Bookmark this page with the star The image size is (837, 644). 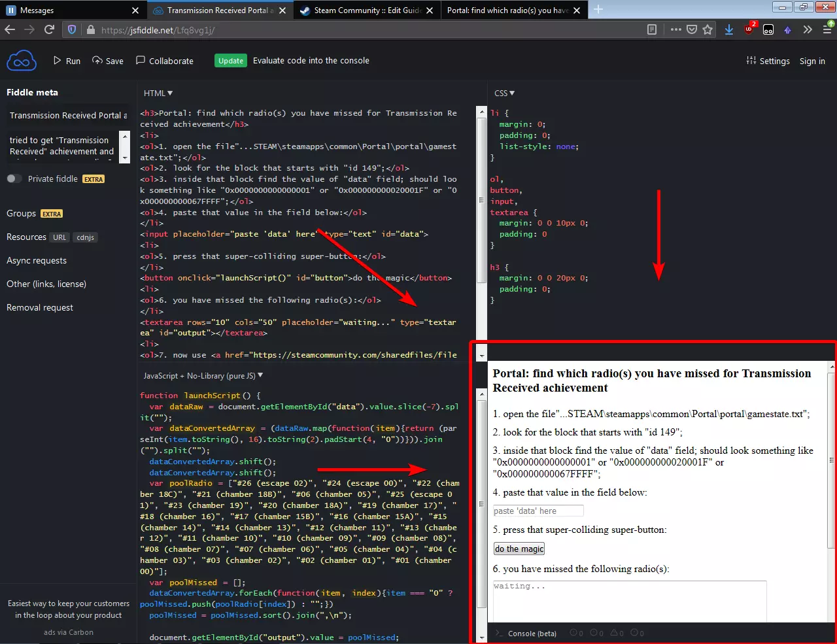pos(708,29)
